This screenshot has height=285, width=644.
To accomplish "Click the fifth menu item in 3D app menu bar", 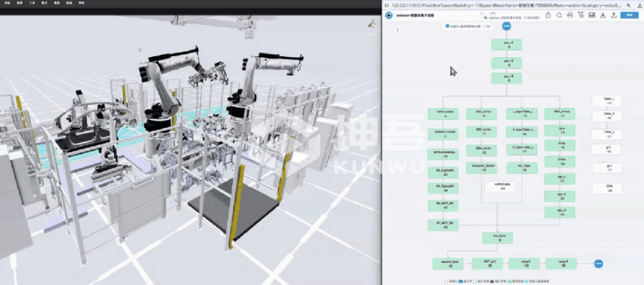I will pos(57,3).
